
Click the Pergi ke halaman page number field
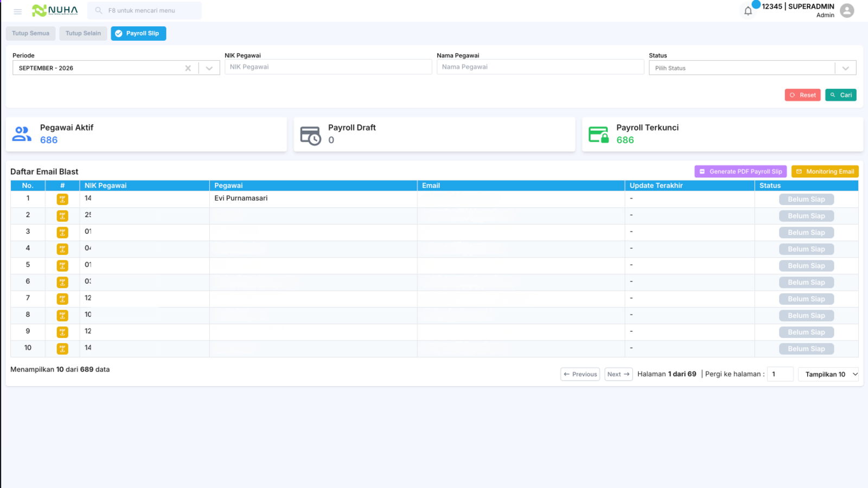(780, 374)
